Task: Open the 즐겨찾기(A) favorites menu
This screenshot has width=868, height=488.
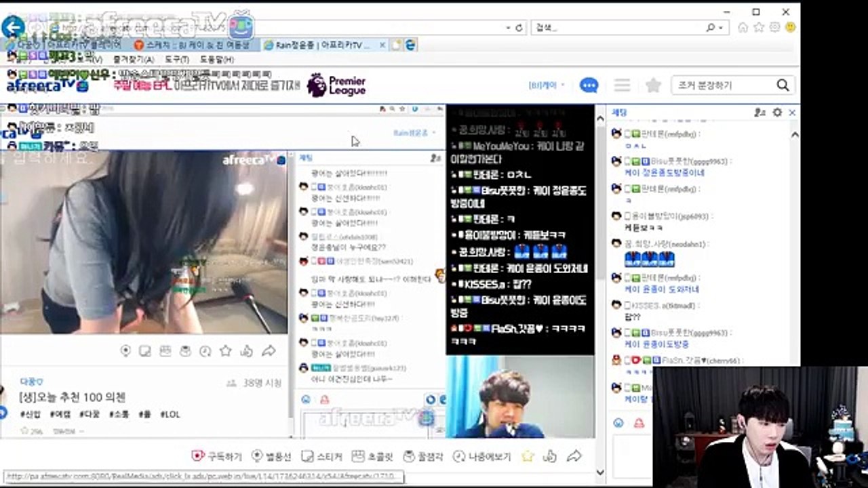Action: pos(134,60)
